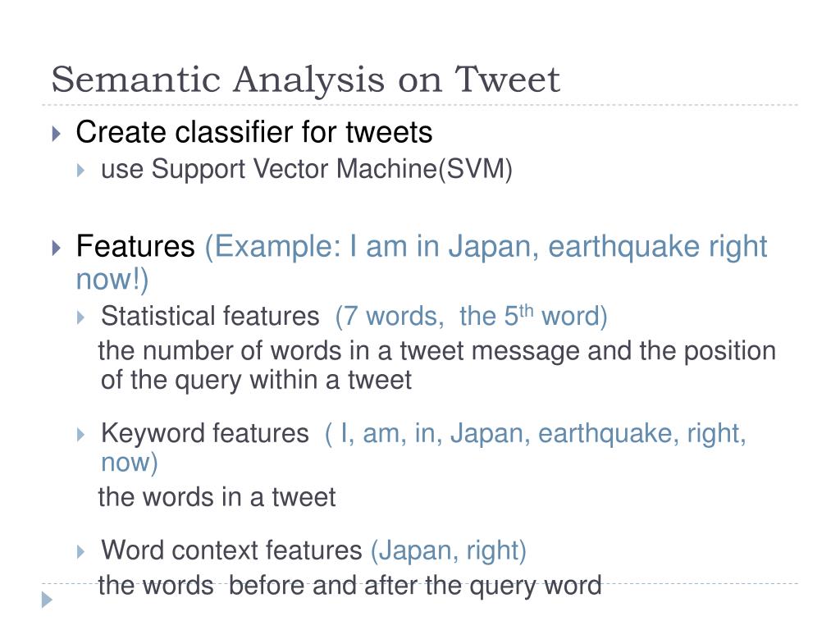Click the bullet arrow beside Keyword features
Viewport: 840px width, 630px height.
[81, 435]
